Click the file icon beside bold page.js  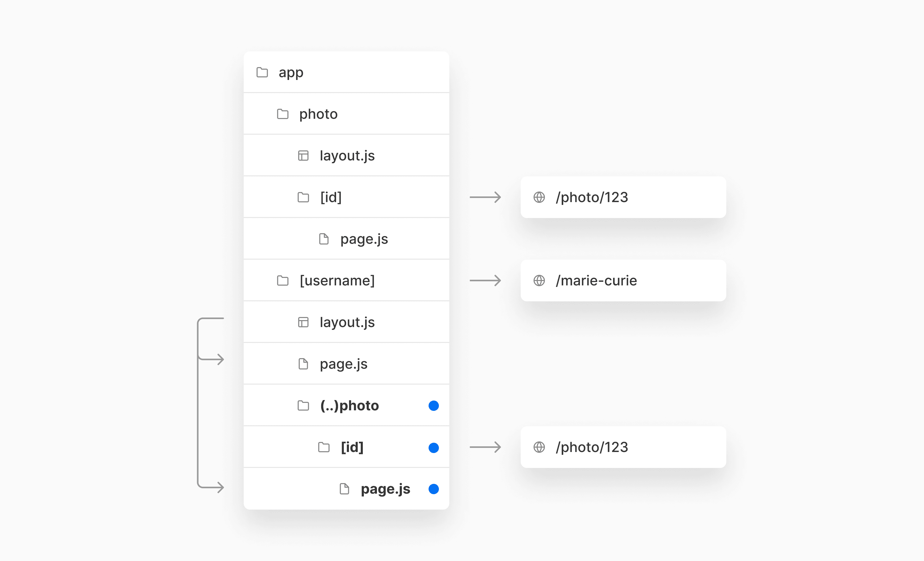pyautogui.click(x=344, y=489)
